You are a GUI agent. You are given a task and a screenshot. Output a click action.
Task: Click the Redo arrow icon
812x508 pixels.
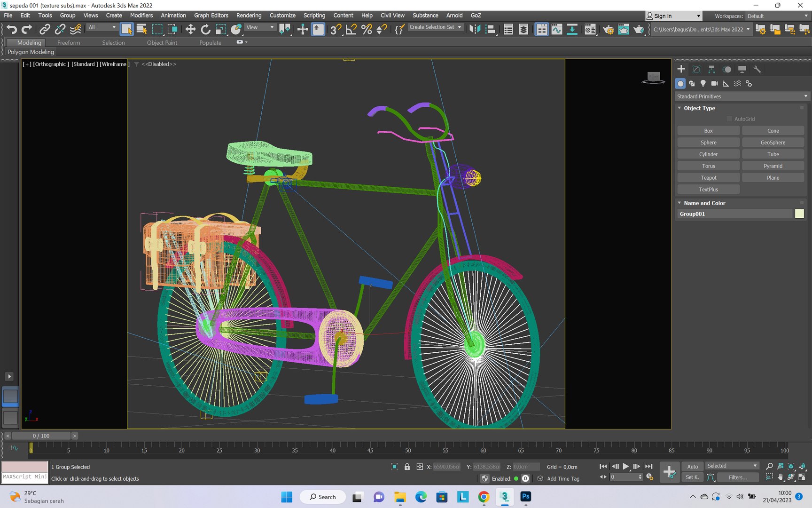coord(27,29)
